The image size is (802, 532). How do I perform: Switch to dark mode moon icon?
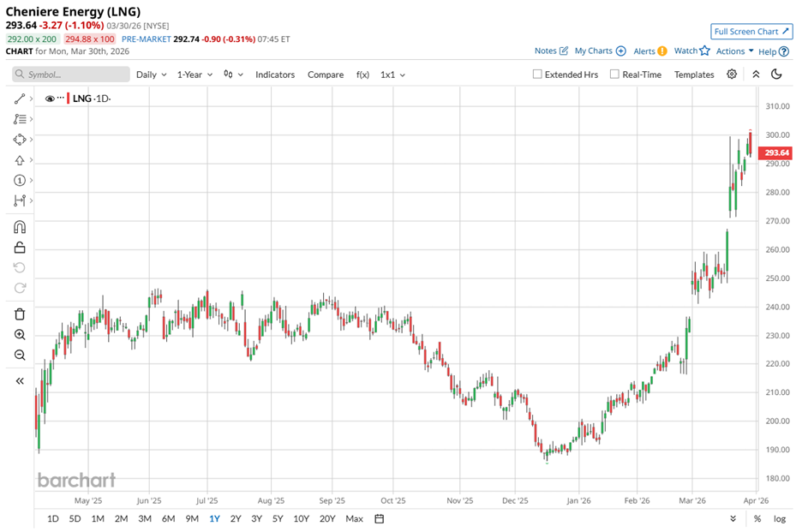[x=776, y=75]
